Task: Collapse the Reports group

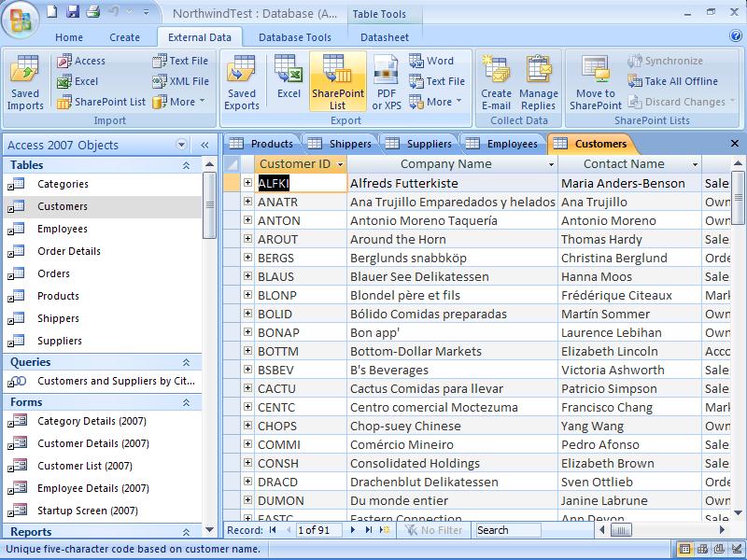Action: pyautogui.click(x=186, y=532)
